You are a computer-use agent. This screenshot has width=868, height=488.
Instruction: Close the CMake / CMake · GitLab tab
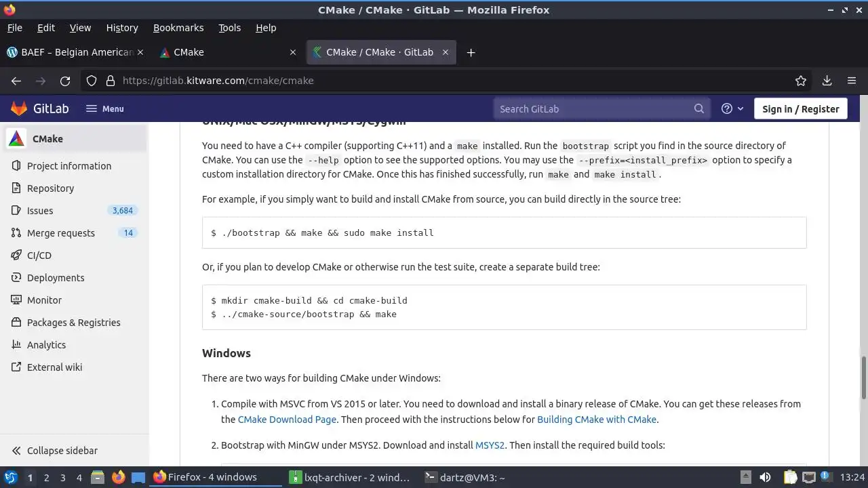(x=446, y=52)
